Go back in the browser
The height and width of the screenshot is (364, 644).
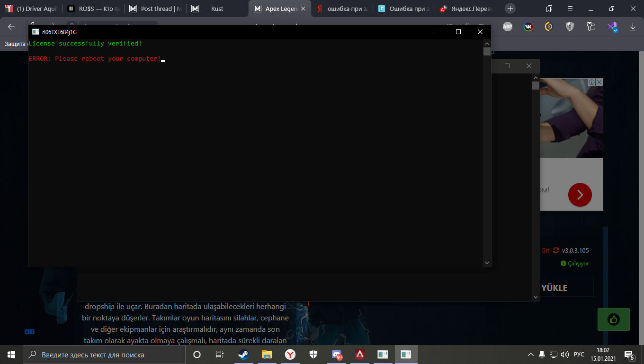11,27
